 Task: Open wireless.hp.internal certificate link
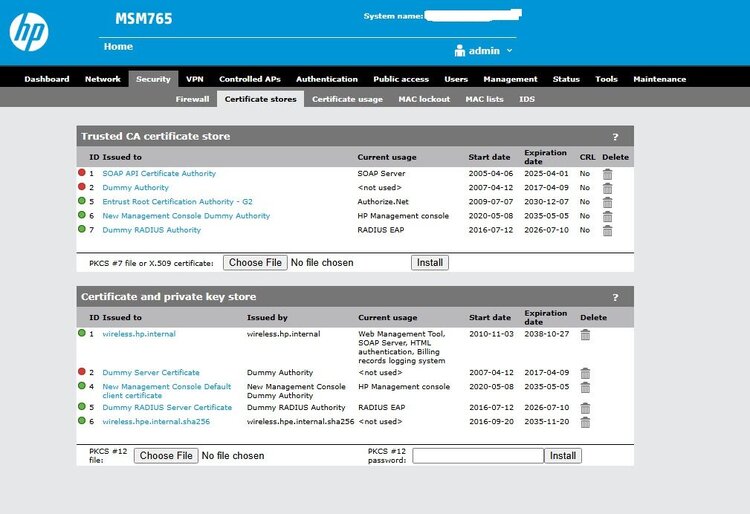[139, 334]
